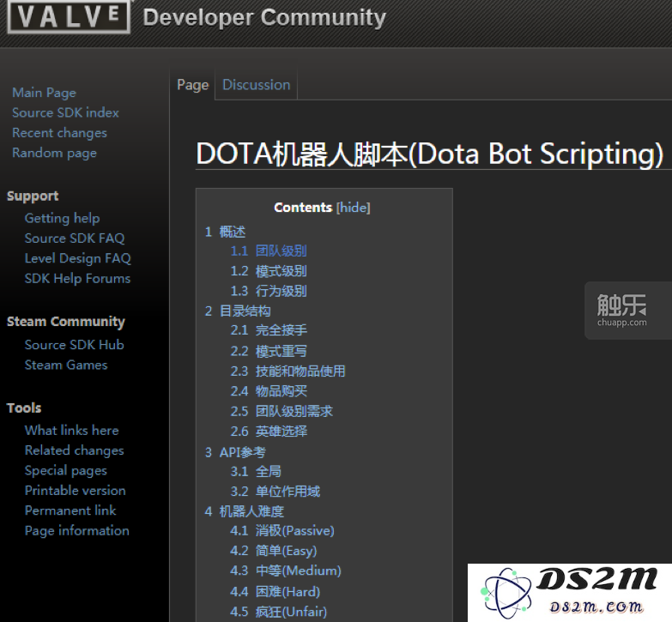Image resolution: width=672 pixels, height=622 pixels.
Task: Jump to section 1.2 模式级别
Action: [x=269, y=271]
